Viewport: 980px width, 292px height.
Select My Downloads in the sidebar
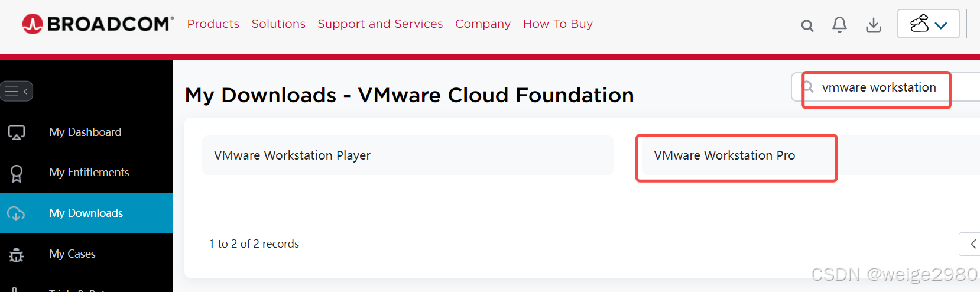tap(86, 213)
